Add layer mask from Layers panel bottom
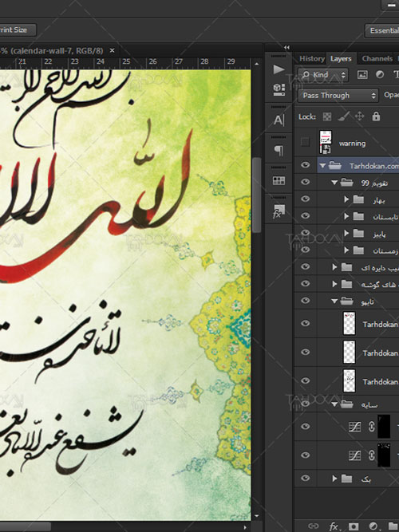The width and height of the screenshot is (399, 532). tap(354, 526)
